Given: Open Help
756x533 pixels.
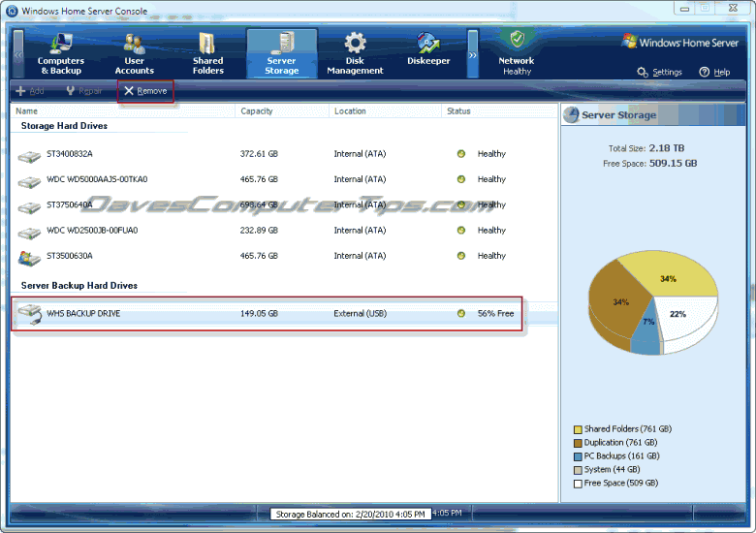Looking at the screenshot, I should point(721,72).
